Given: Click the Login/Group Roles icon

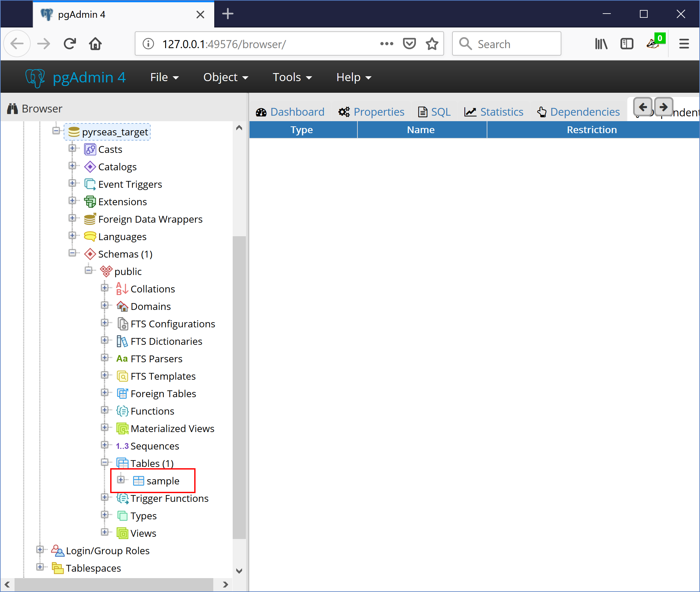Looking at the screenshot, I should tap(58, 551).
